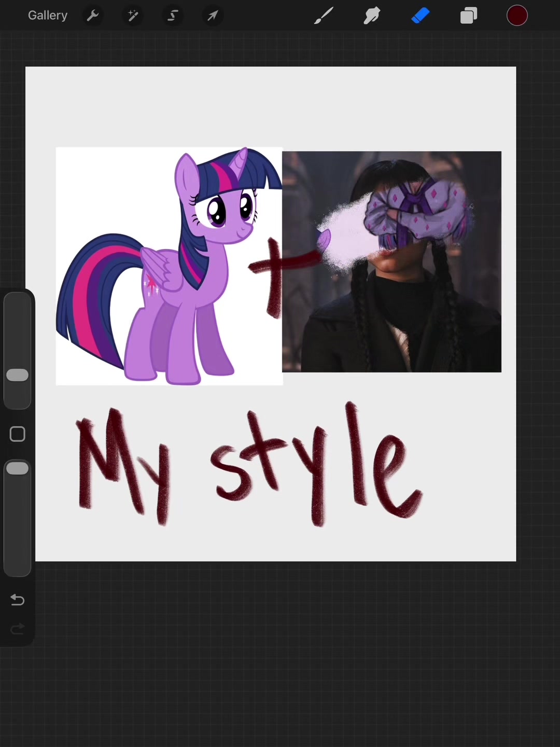Viewport: 560px width, 747px height.
Task: Click the brush size slider handle
Action: coord(18,375)
